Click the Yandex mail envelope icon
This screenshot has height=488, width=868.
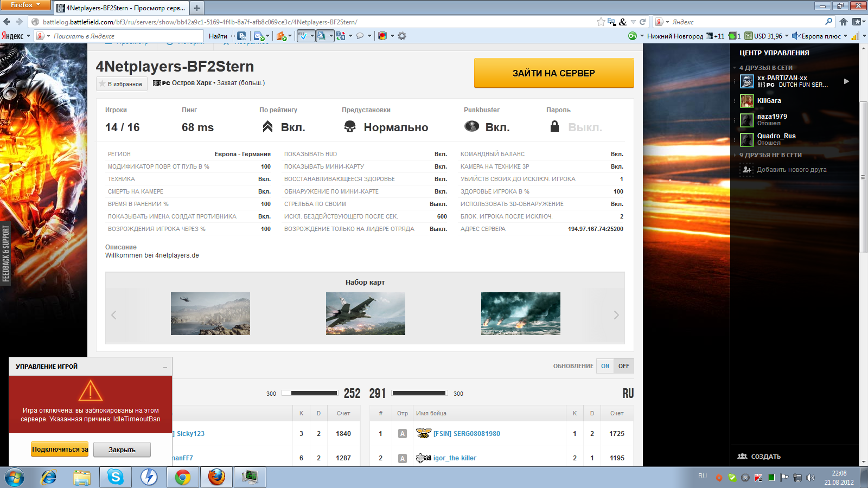tap(259, 36)
